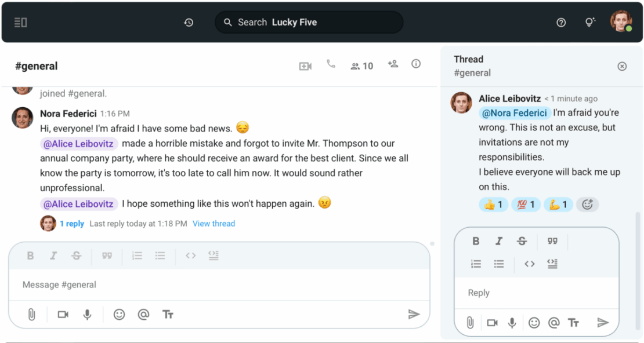Image resolution: width=644 pixels, height=343 pixels.
Task: Toggle thumbs up reaction on Alice's reply
Action: [x=493, y=205]
